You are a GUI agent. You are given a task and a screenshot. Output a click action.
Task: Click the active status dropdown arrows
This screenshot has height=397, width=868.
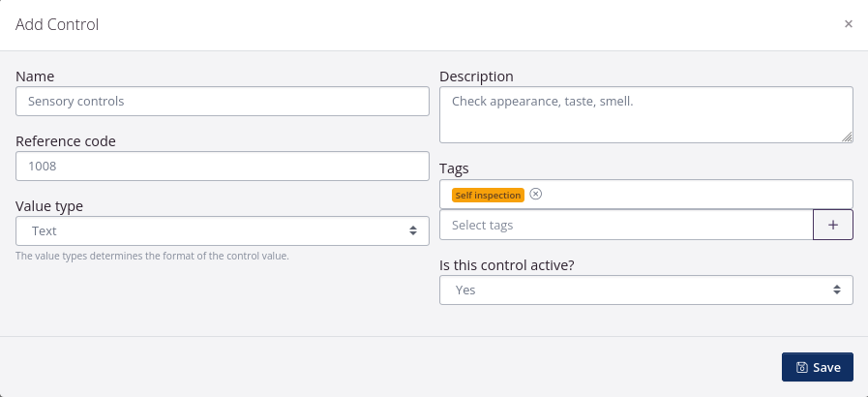pos(837,290)
